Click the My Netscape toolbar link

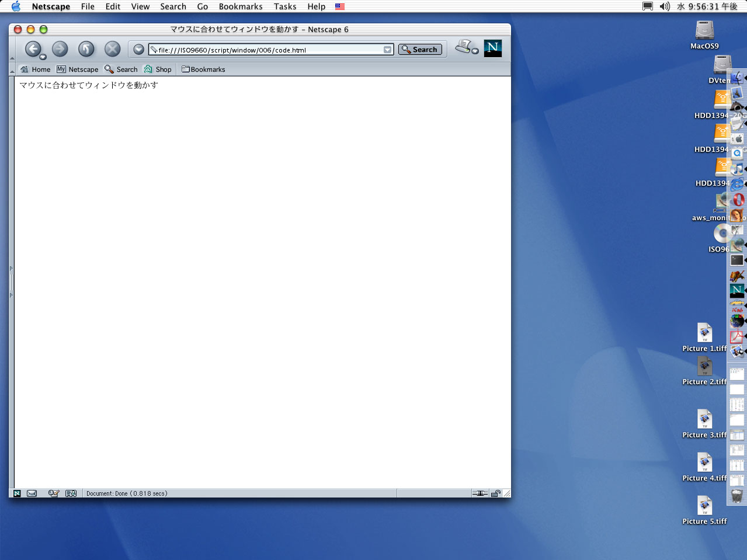tap(78, 69)
